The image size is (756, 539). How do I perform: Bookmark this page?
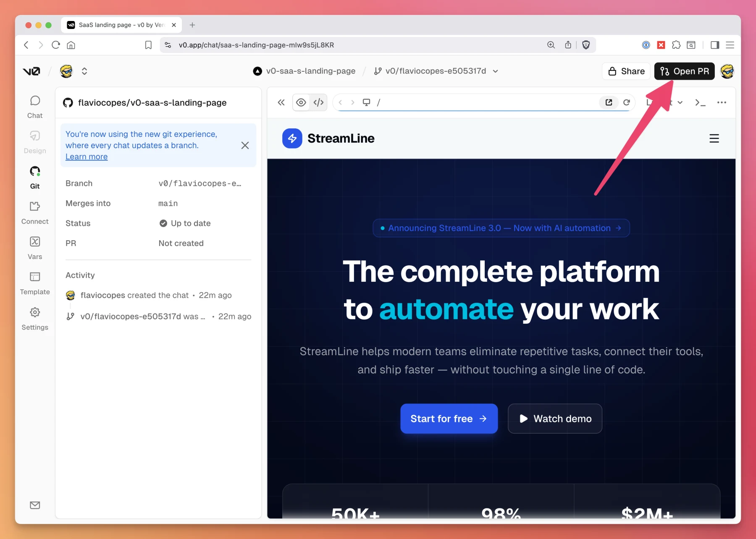148,45
